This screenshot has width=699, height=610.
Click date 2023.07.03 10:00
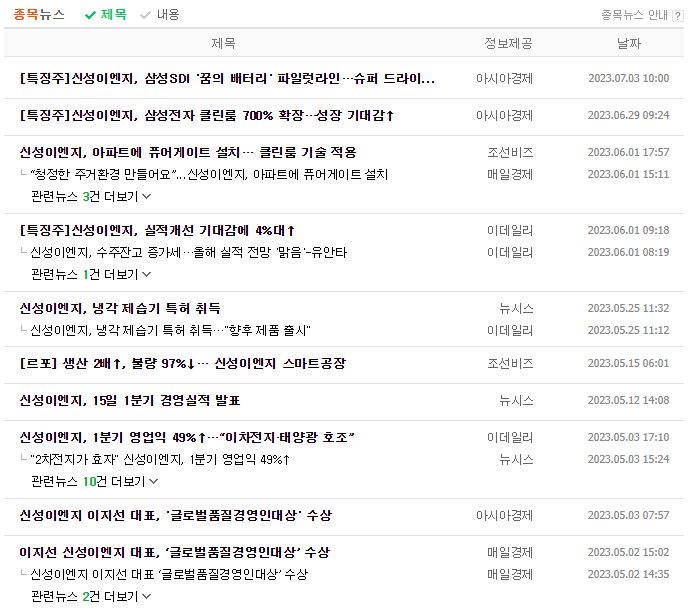click(629, 78)
